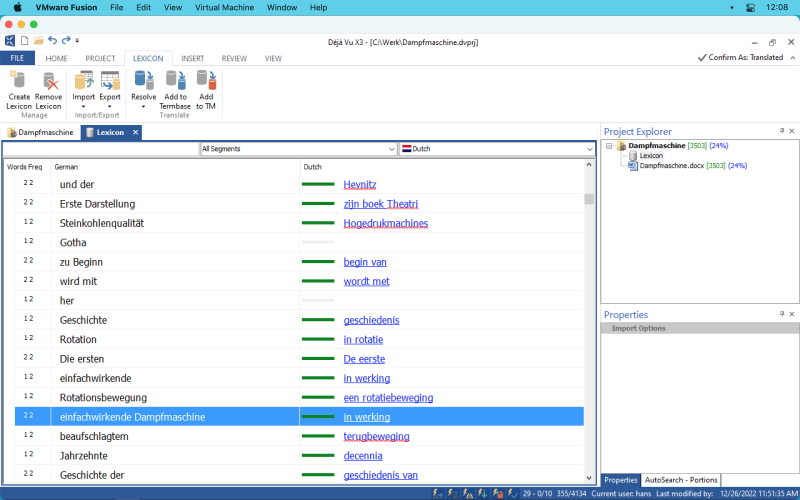Pin the Project Explorer panel
This screenshot has height=500, width=800.
coord(782,131)
